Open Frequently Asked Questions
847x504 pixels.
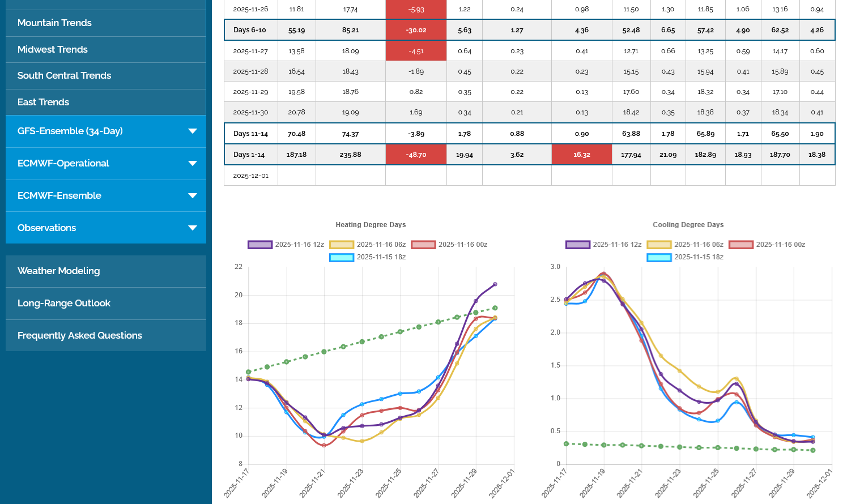click(x=79, y=336)
